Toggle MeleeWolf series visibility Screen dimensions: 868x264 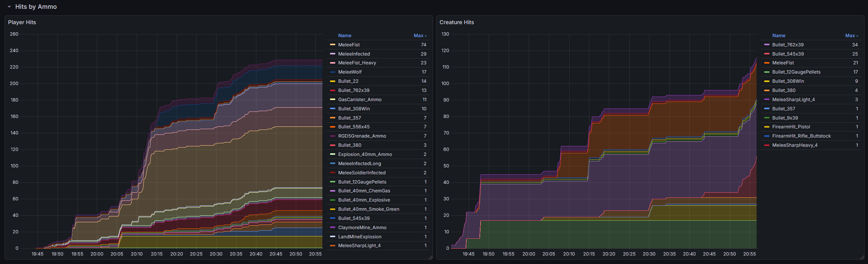tap(349, 72)
